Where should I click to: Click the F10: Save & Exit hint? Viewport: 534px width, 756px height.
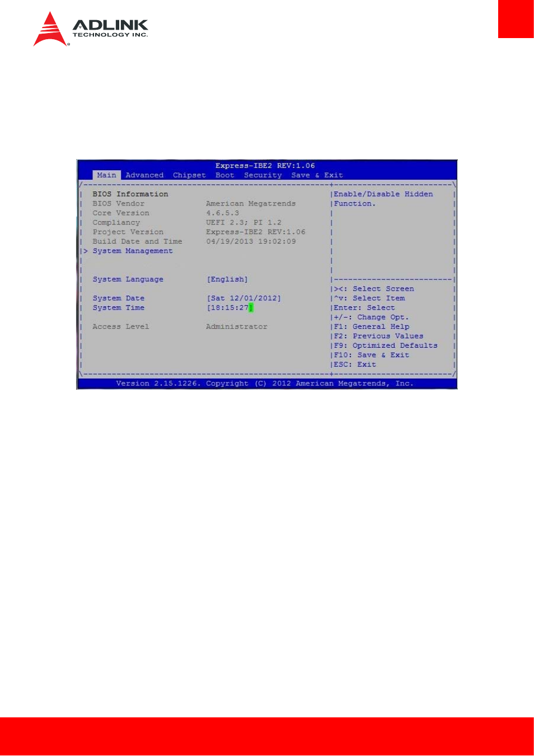pyautogui.click(x=372, y=356)
